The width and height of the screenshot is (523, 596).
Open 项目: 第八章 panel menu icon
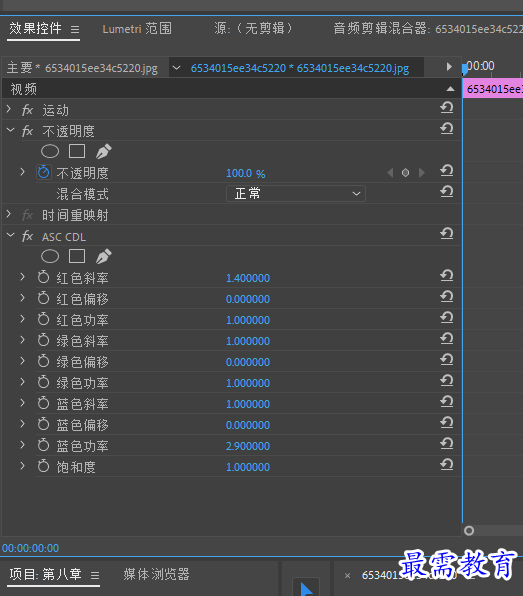pos(95,575)
